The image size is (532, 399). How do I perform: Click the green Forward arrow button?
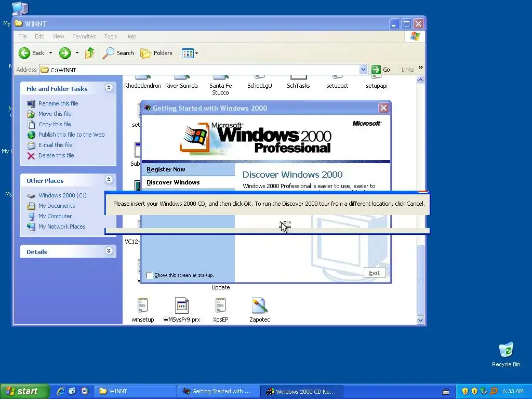65,53
